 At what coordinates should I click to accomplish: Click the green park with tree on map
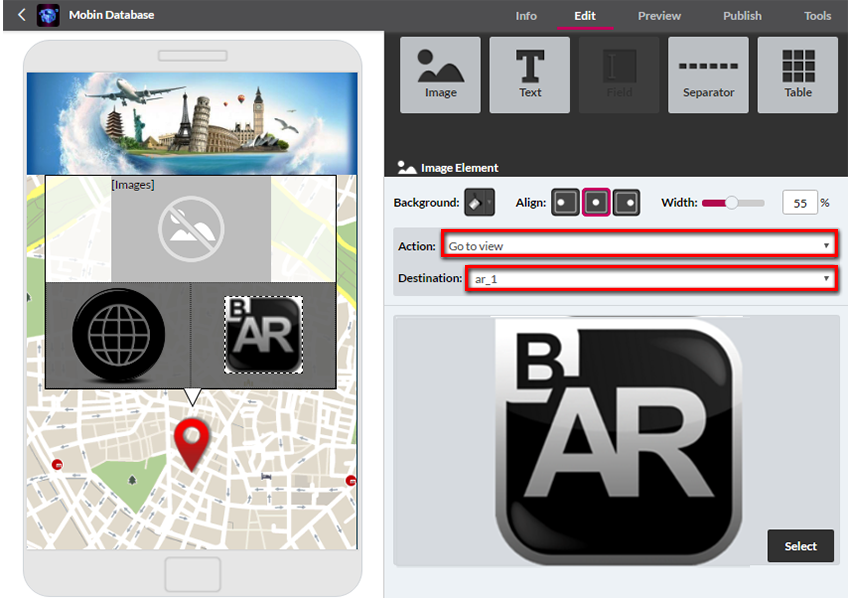pos(130,482)
